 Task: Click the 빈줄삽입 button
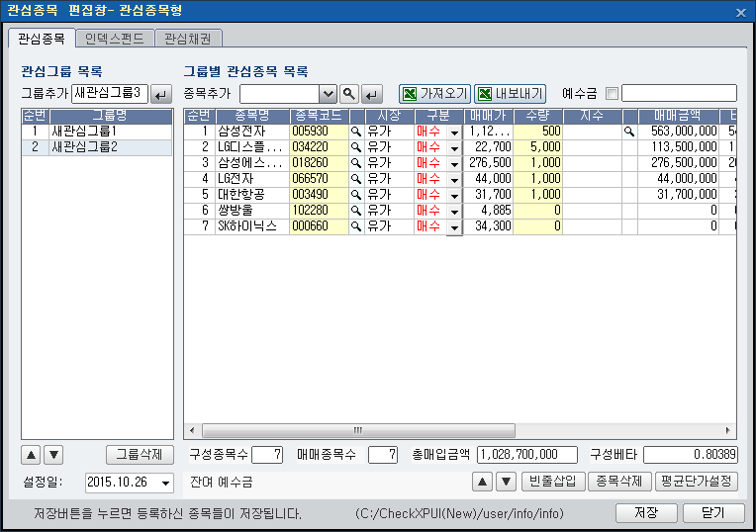tap(553, 482)
